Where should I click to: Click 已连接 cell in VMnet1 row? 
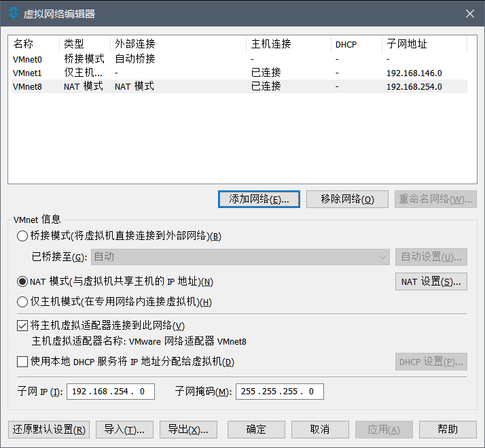(x=266, y=73)
